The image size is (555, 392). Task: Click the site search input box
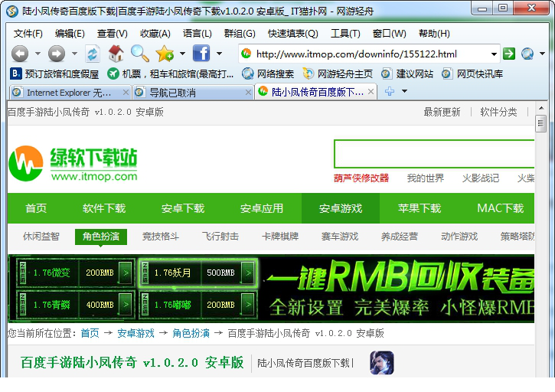point(434,154)
